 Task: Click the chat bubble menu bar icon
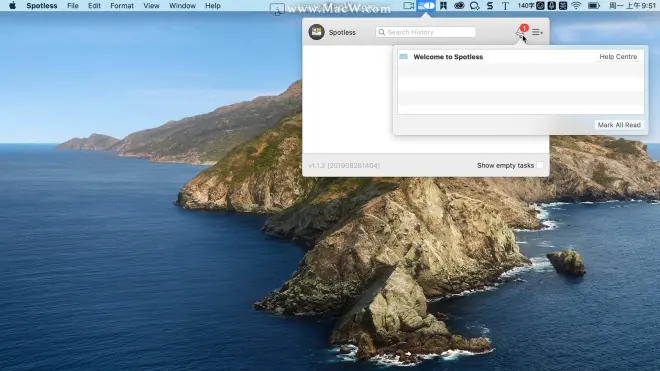pyautogui.click(x=474, y=5)
